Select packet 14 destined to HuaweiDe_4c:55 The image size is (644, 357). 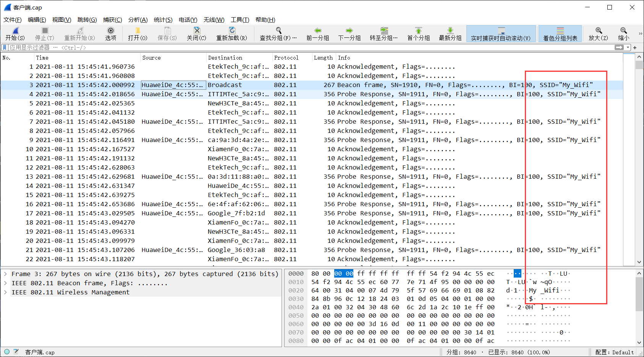tap(312, 186)
